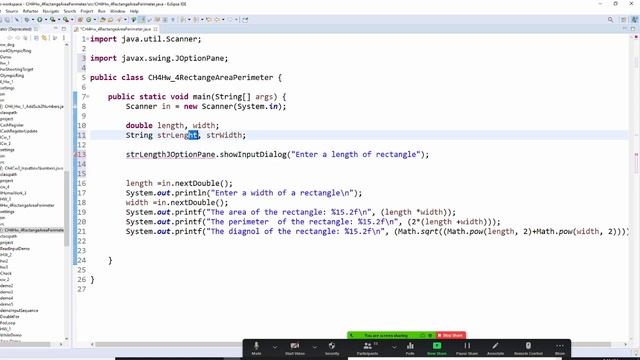Click the Search flashlight toolbar icon

click(x=119, y=20)
